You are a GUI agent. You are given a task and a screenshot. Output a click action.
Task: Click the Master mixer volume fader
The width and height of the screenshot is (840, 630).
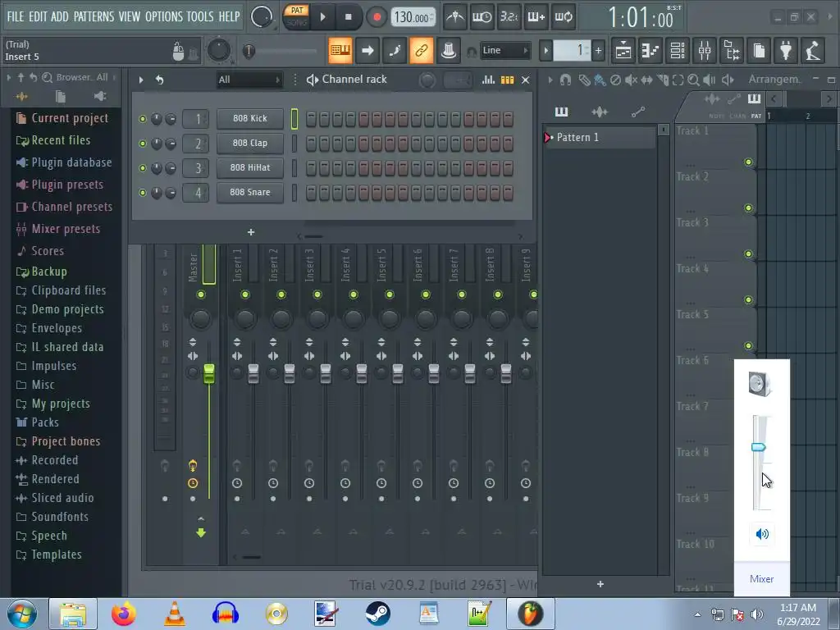click(x=209, y=373)
